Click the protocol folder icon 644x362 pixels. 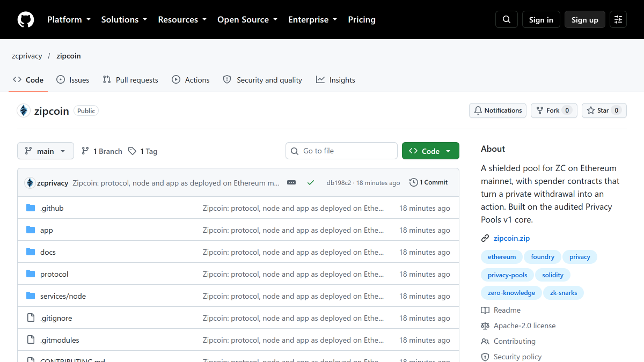pyautogui.click(x=31, y=274)
